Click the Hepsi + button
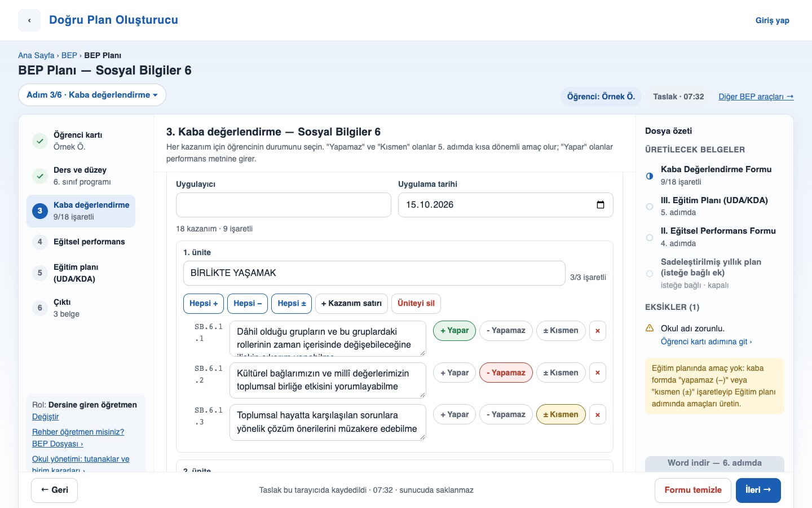Screen dimensions: 812x508 pos(204,304)
